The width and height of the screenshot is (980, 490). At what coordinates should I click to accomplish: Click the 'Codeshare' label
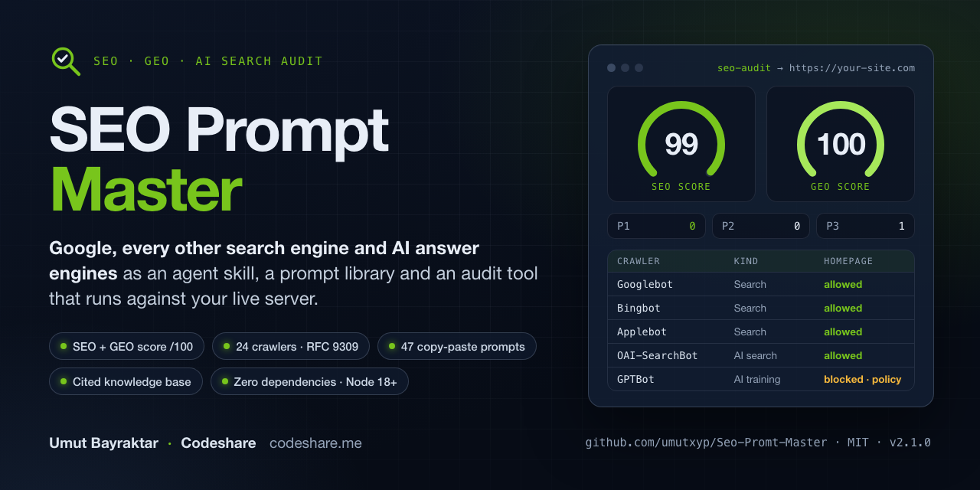pyautogui.click(x=218, y=443)
